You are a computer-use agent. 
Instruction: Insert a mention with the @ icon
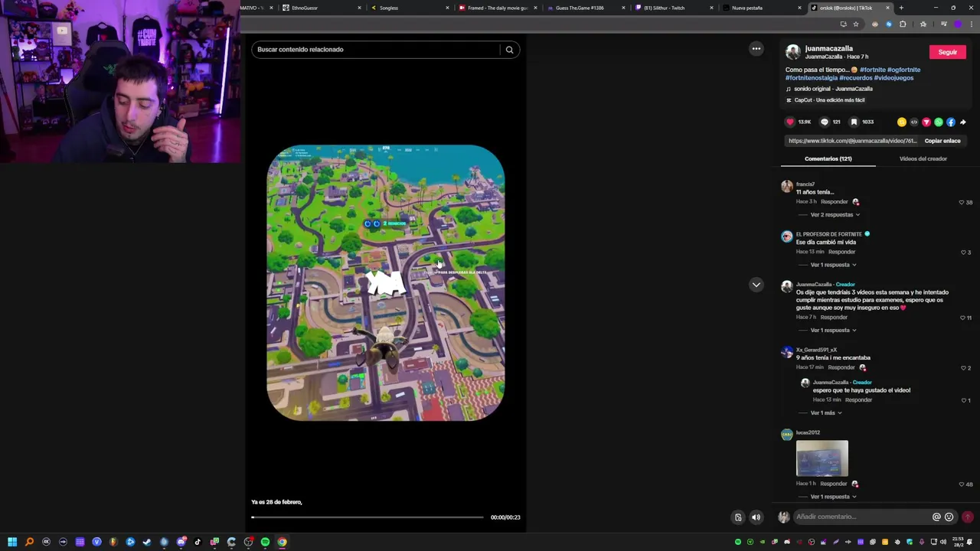(x=936, y=517)
